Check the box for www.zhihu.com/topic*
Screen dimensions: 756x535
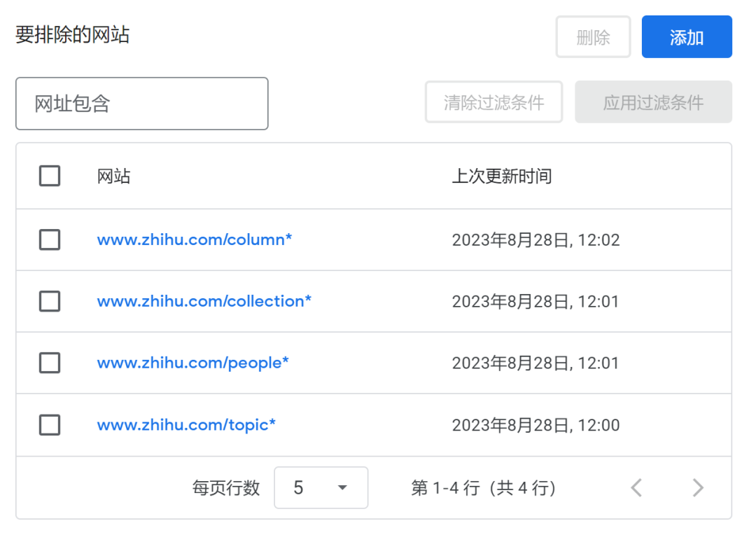[x=50, y=425]
